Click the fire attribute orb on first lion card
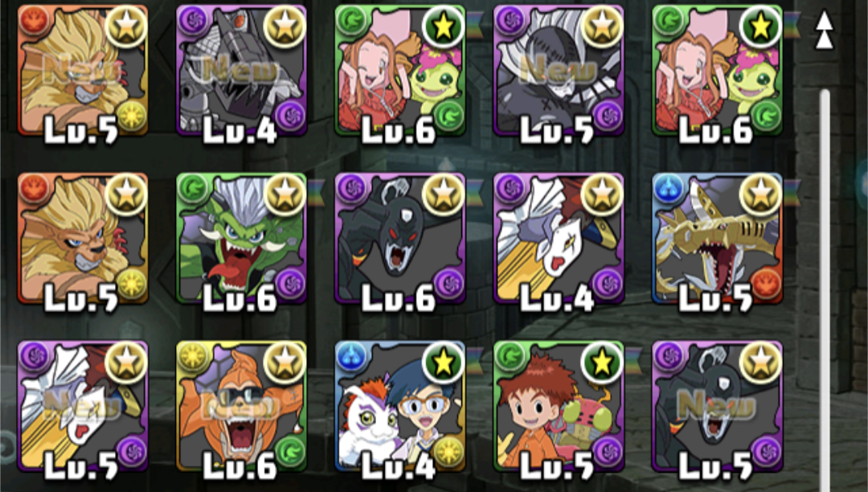868x492 pixels. click(x=34, y=21)
